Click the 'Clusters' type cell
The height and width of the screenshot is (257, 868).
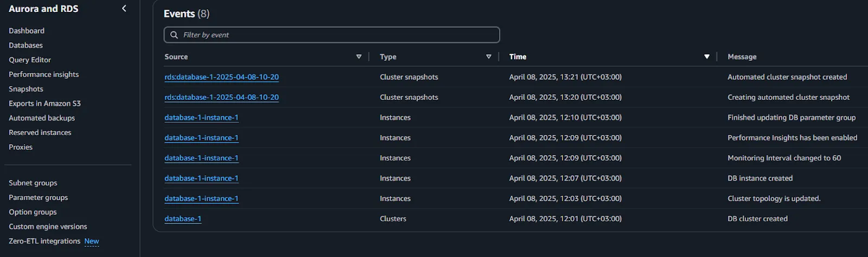[x=393, y=219]
